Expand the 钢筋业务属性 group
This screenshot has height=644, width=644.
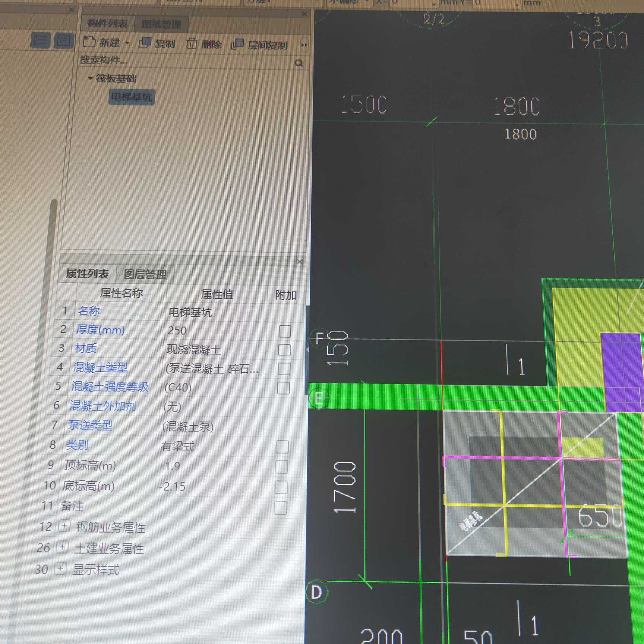pyautogui.click(x=64, y=526)
